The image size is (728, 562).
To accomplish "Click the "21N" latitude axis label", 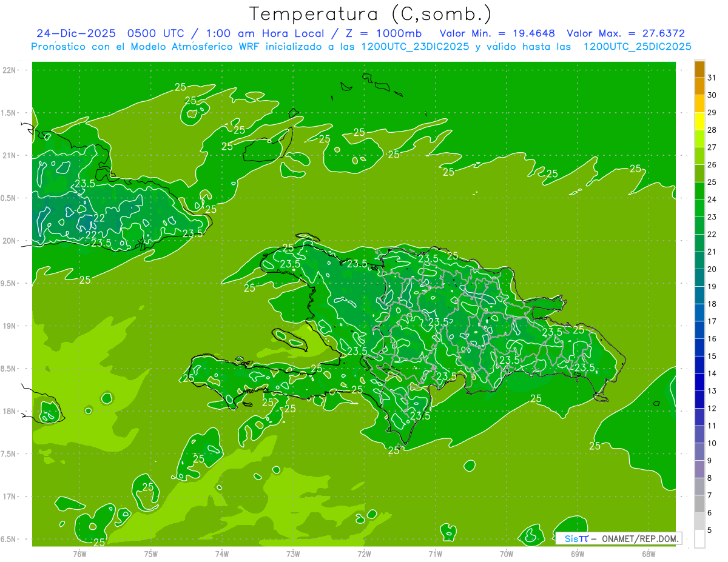I will 8,155.
